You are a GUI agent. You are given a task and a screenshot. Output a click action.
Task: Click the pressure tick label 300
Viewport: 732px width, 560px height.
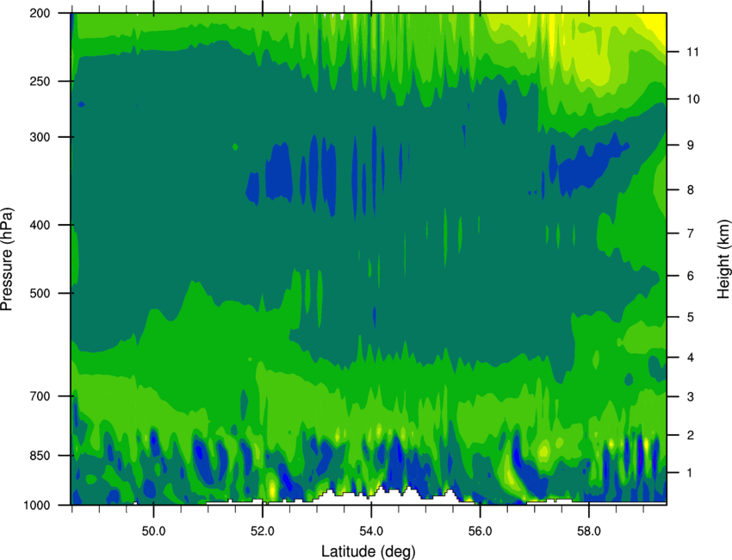[40, 137]
